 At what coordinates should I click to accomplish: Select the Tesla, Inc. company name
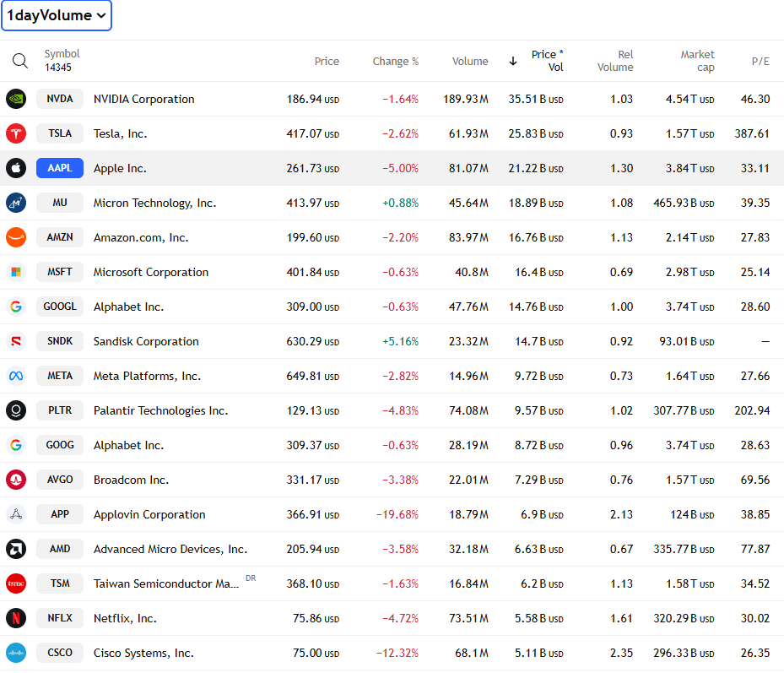tap(120, 133)
